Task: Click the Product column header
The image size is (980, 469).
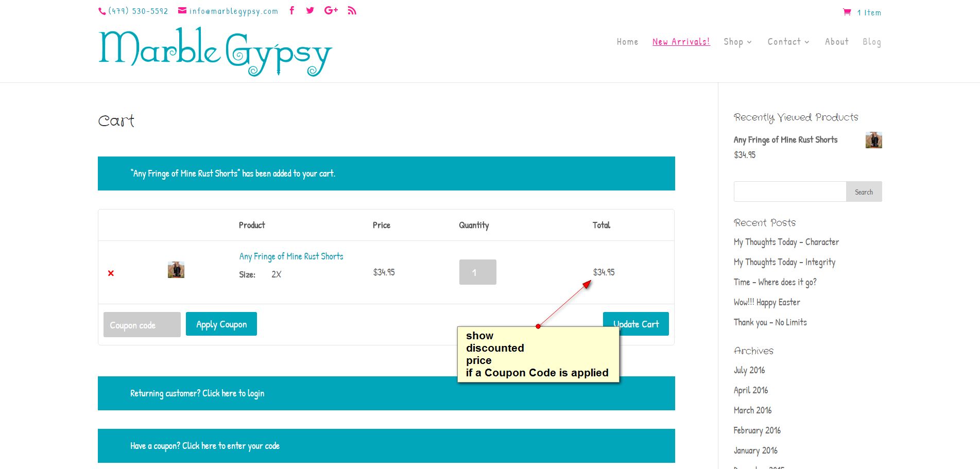Action: click(252, 225)
